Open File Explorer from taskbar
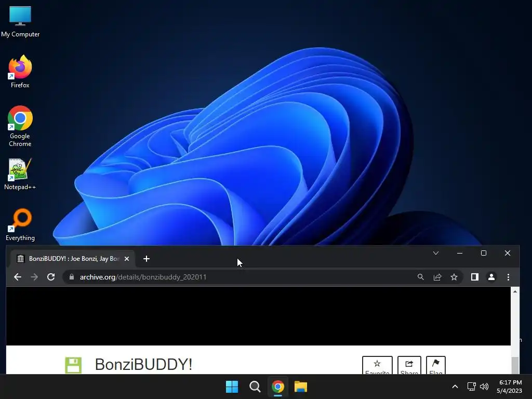 [301, 387]
